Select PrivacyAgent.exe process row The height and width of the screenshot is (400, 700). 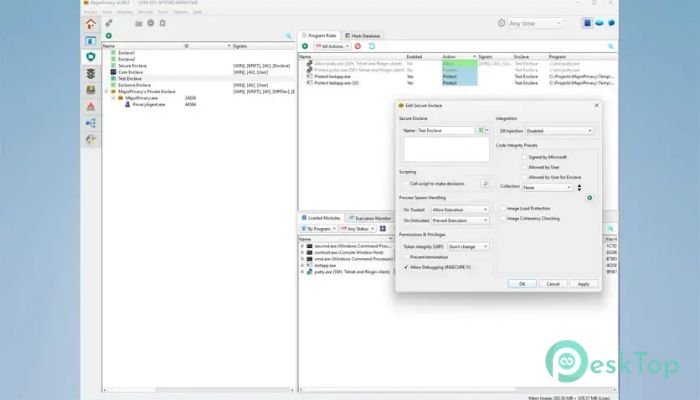click(x=149, y=104)
